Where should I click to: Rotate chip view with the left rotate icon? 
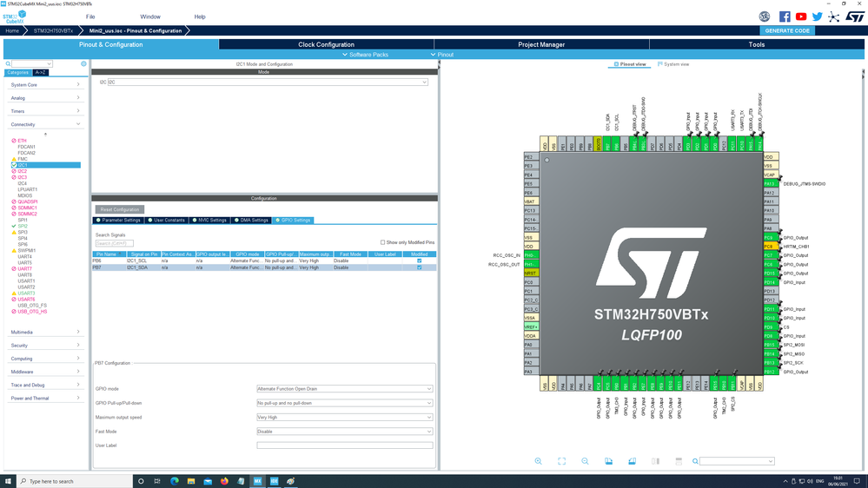pos(608,461)
